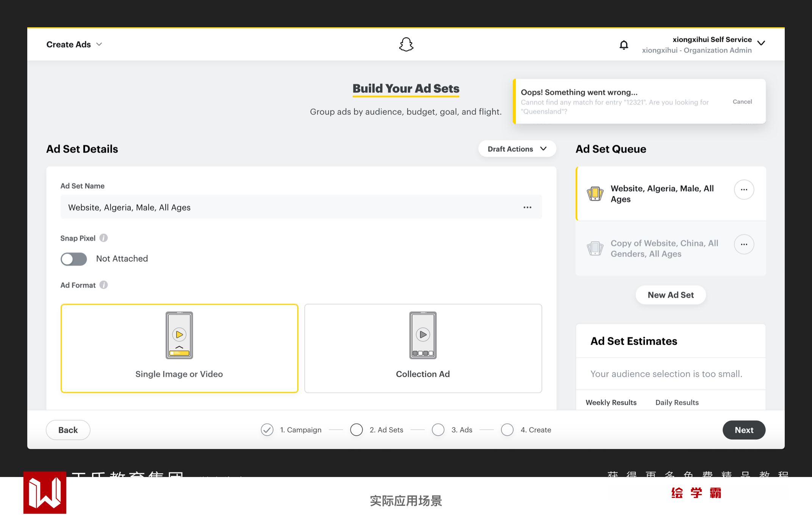Click the Next button
The height and width of the screenshot is (530, 812).
[743, 430]
